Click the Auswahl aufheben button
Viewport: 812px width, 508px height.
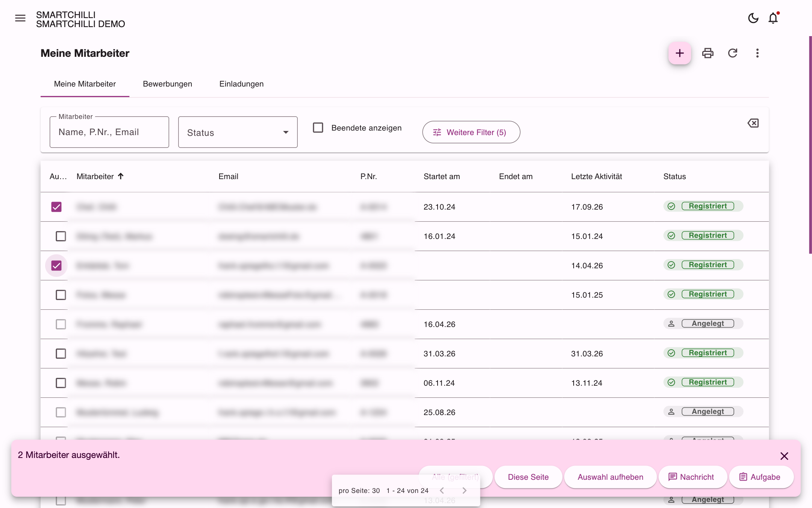[x=611, y=477]
